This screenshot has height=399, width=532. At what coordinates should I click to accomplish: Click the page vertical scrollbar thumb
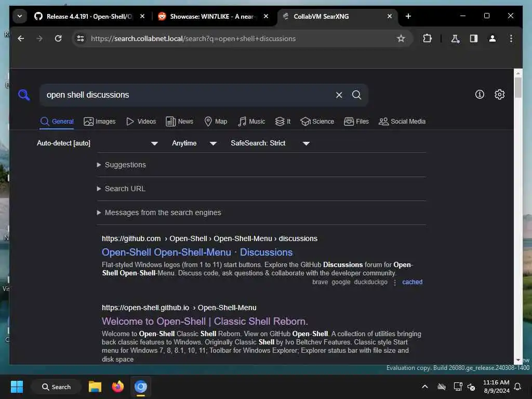coord(518,87)
